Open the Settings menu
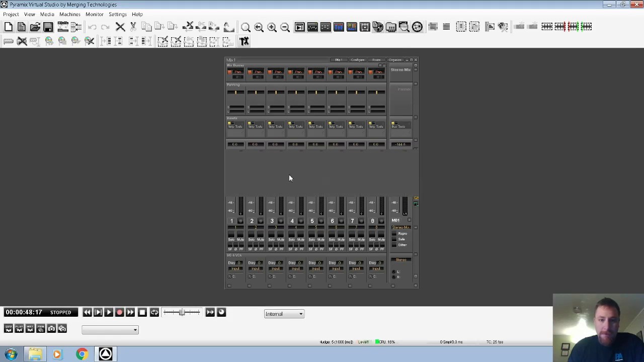 118,14
